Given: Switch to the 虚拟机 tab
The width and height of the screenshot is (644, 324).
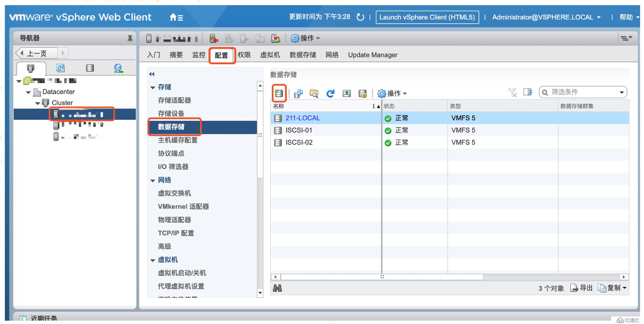Looking at the screenshot, I should 270,55.
